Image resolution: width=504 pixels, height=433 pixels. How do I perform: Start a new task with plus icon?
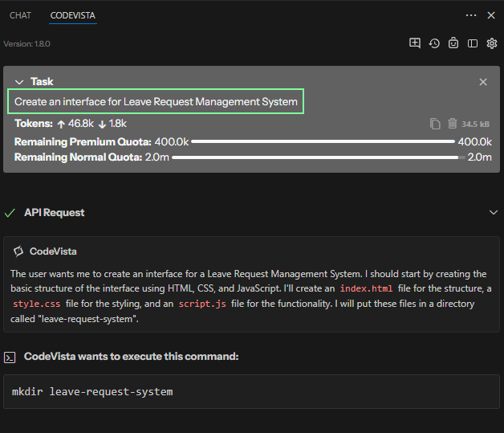[x=415, y=43]
